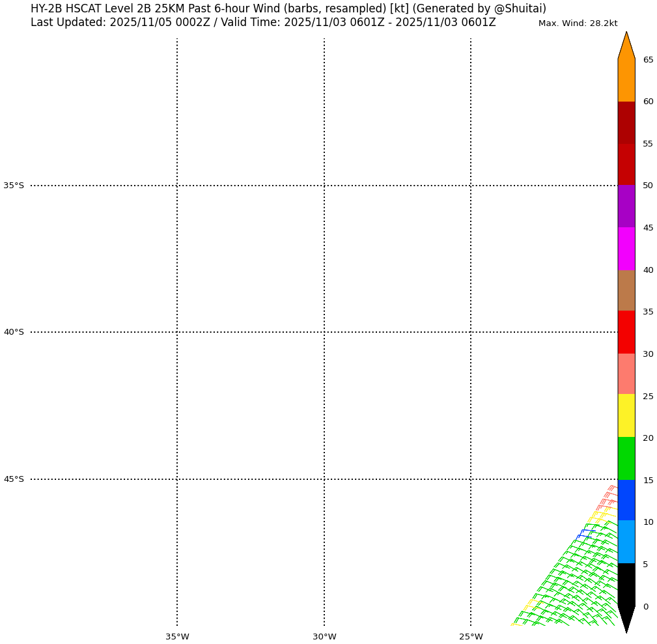Screen dimensions: 657x644
Task: Click the orange arrow tip atop the colorbar
Action: point(626,46)
